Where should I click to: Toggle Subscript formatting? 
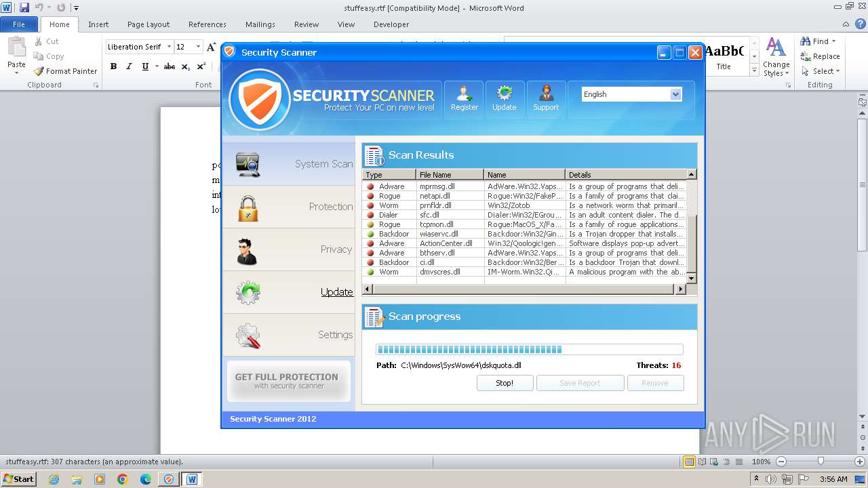tap(186, 66)
